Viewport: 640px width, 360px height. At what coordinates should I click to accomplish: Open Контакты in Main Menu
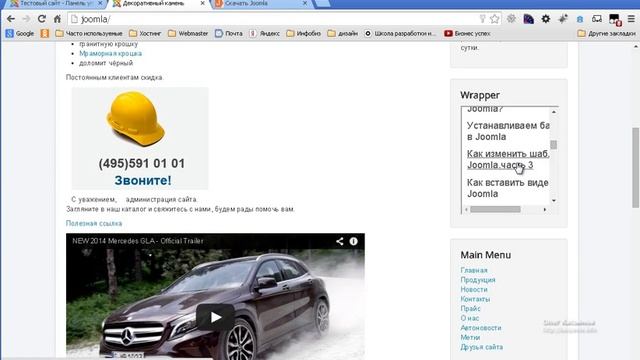(x=476, y=299)
